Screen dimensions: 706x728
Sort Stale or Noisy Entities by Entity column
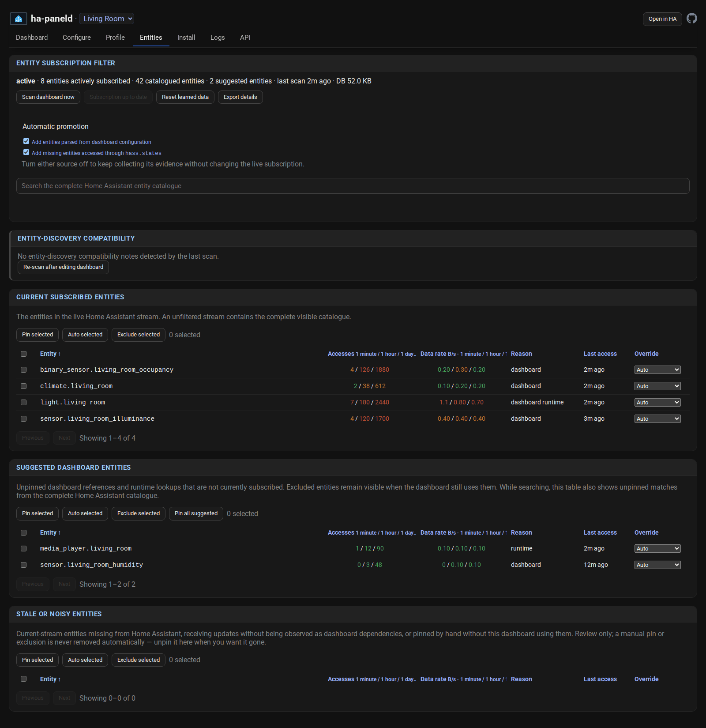50,679
